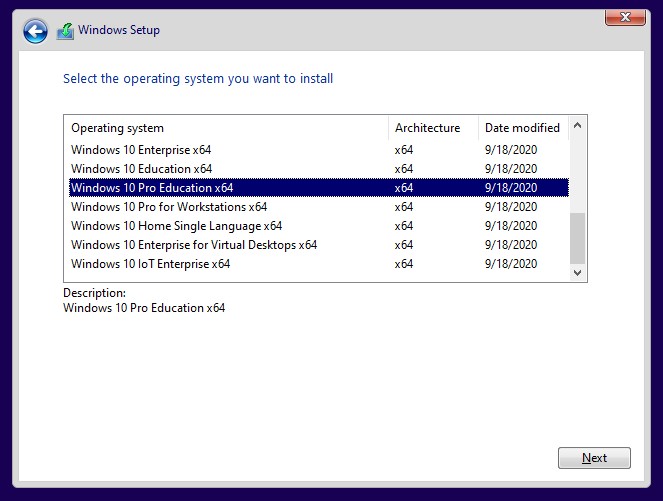Click 9/18/2020 date in Enterprise x64 row
Screen dimensions: 663x501
pos(511,150)
